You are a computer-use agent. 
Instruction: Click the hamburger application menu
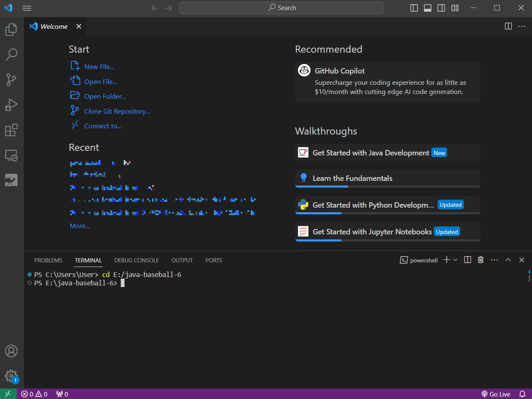27,8
